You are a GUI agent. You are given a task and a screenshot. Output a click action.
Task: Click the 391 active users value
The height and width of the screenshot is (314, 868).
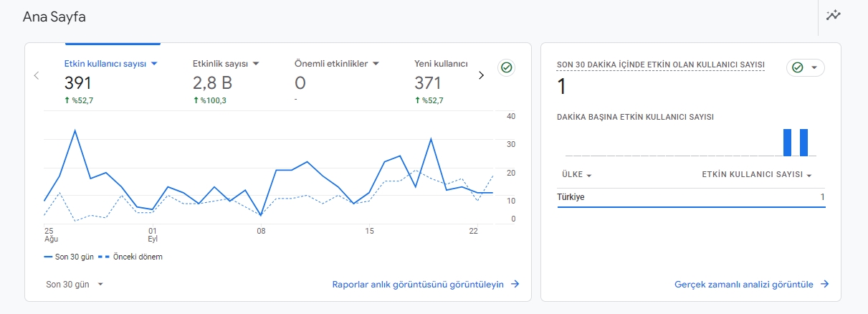click(78, 82)
